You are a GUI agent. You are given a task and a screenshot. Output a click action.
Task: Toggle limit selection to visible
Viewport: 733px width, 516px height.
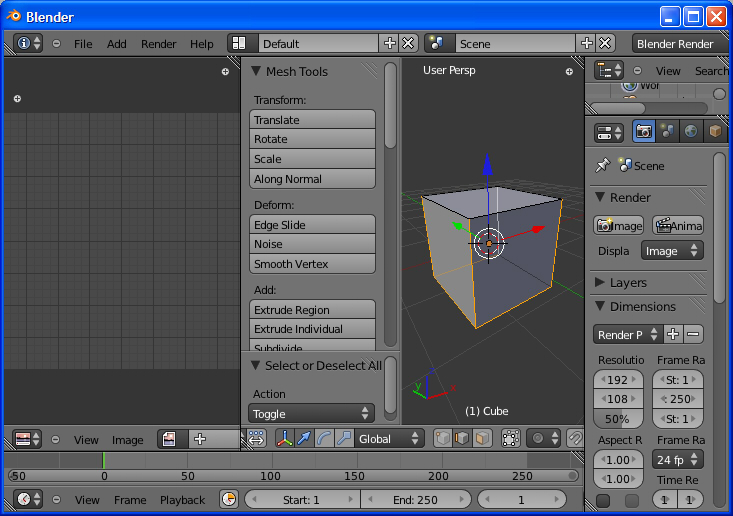[x=511, y=438]
